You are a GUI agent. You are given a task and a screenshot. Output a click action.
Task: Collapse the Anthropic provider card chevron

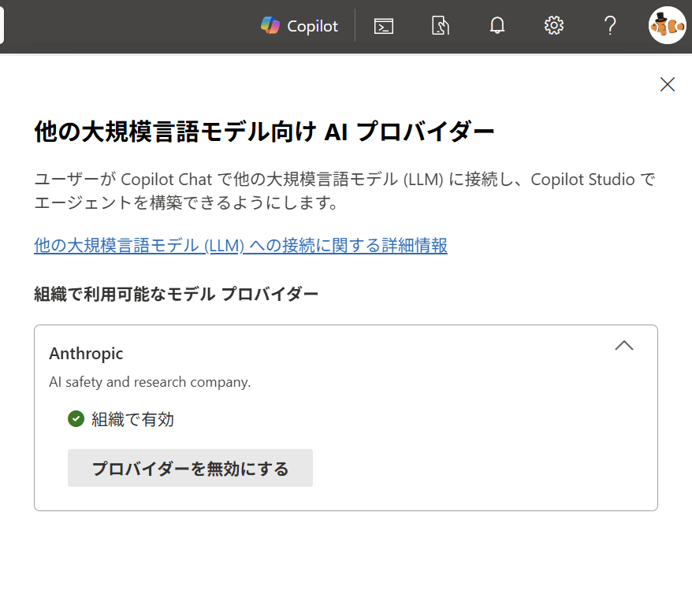click(x=624, y=346)
